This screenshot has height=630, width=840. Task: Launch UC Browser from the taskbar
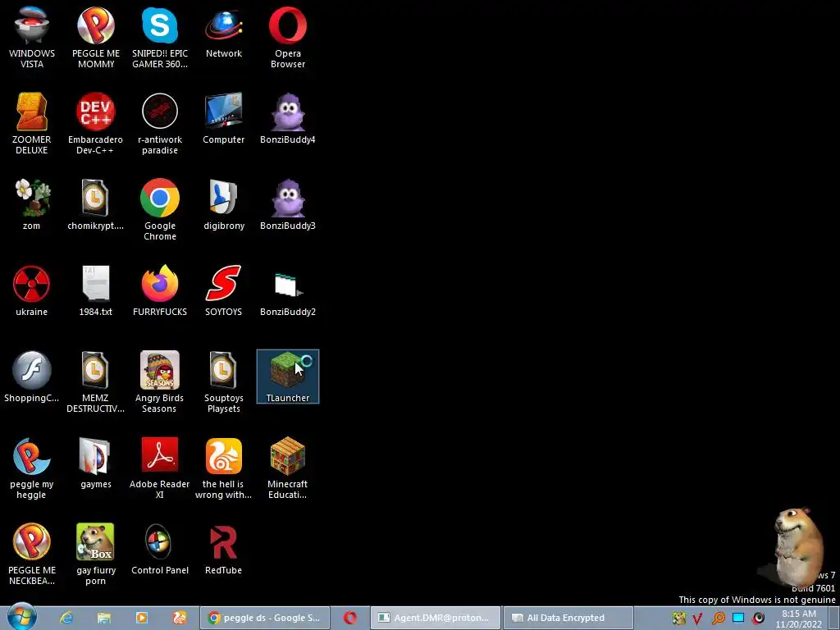[180, 618]
